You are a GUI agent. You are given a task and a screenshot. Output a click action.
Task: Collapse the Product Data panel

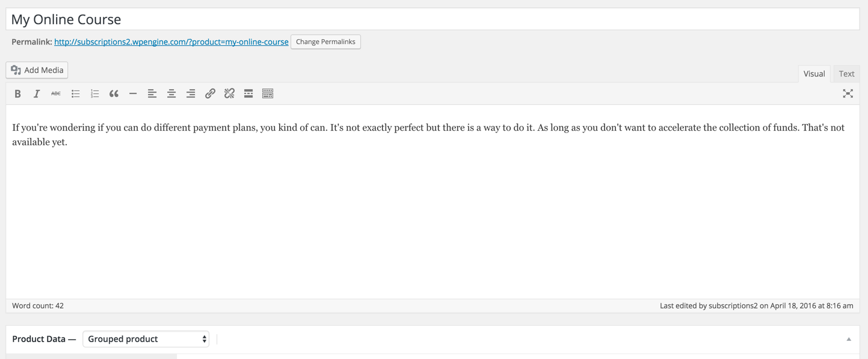point(849,339)
